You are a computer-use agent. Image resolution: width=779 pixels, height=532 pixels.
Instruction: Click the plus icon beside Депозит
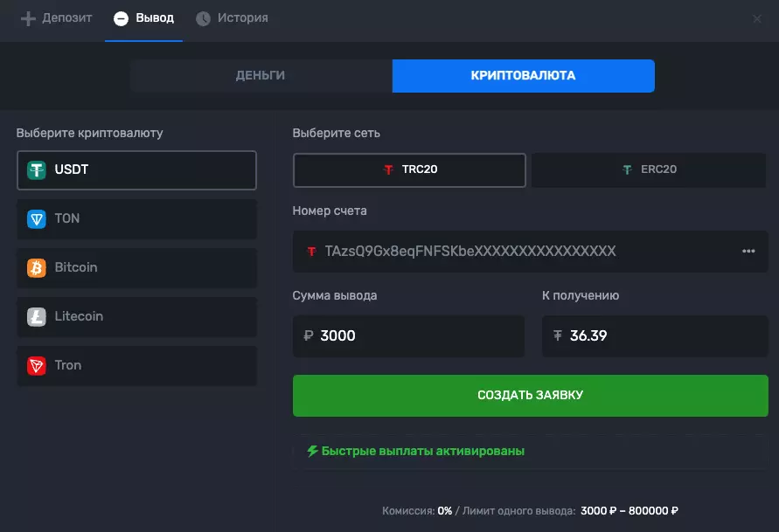pos(28,18)
